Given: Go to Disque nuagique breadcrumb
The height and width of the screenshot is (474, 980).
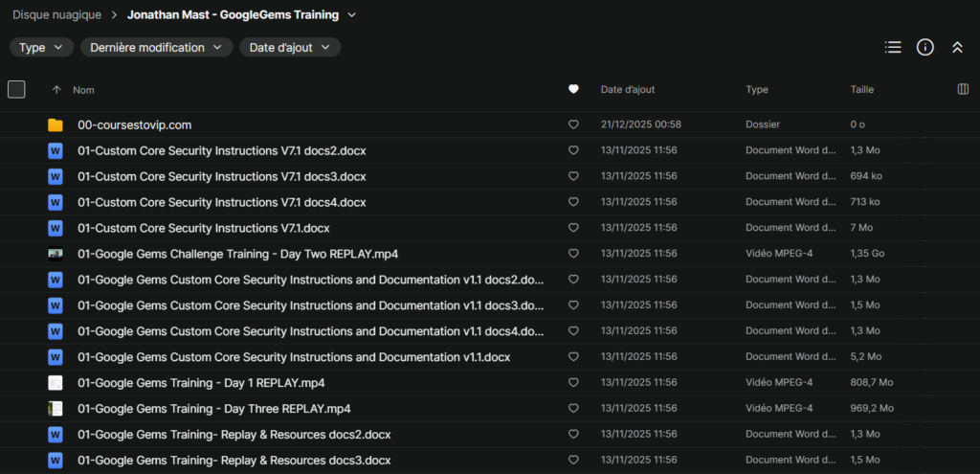Looking at the screenshot, I should click(x=56, y=14).
